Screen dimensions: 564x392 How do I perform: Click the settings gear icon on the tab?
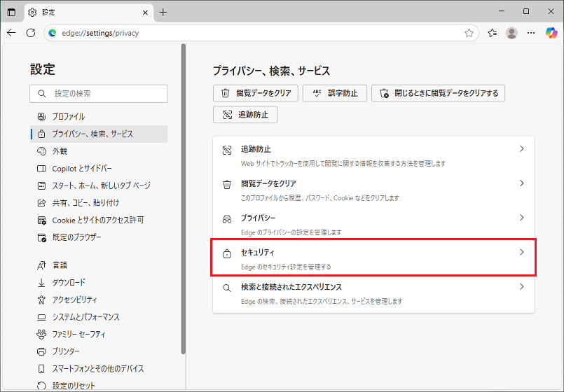point(32,12)
